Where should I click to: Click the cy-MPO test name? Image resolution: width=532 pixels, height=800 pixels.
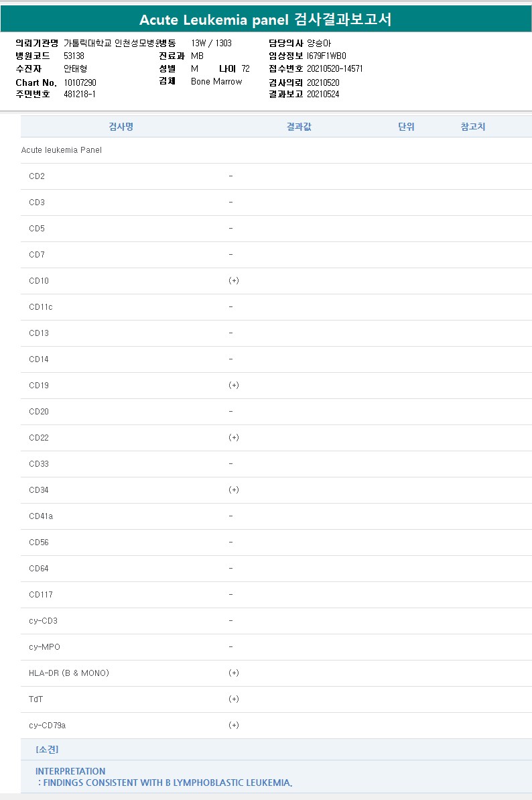[x=44, y=647]
